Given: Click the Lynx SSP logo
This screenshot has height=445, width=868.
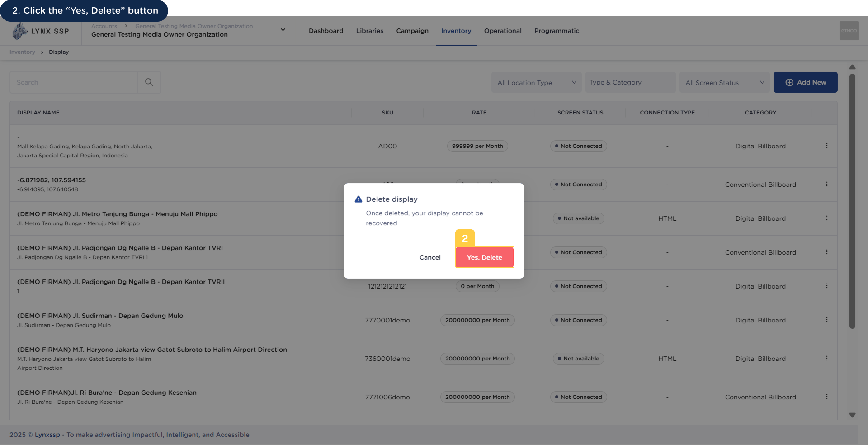Looking at the screenshot, I should tap(41, 31).
